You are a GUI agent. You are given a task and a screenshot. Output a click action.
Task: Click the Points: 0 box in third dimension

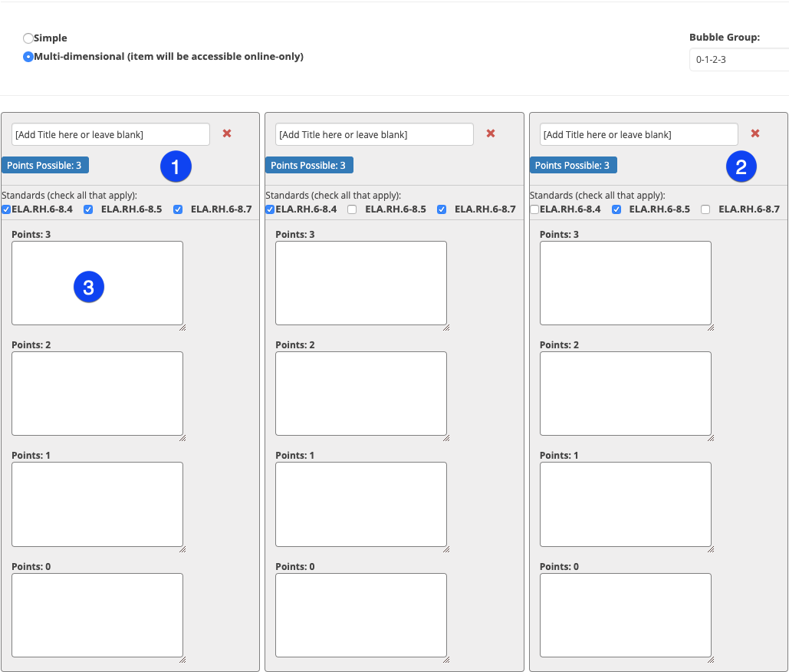[x=626, y=615]
